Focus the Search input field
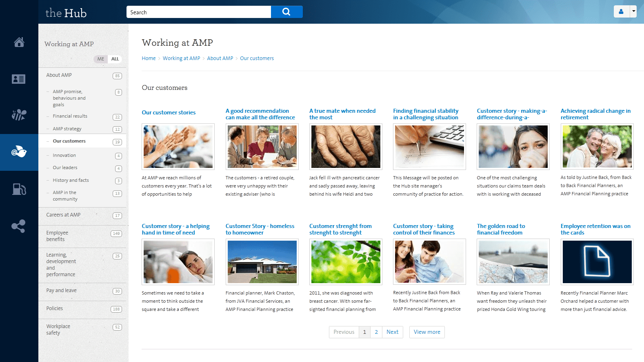The width and height of the screenshot is (644, 362). click(199, 12)
